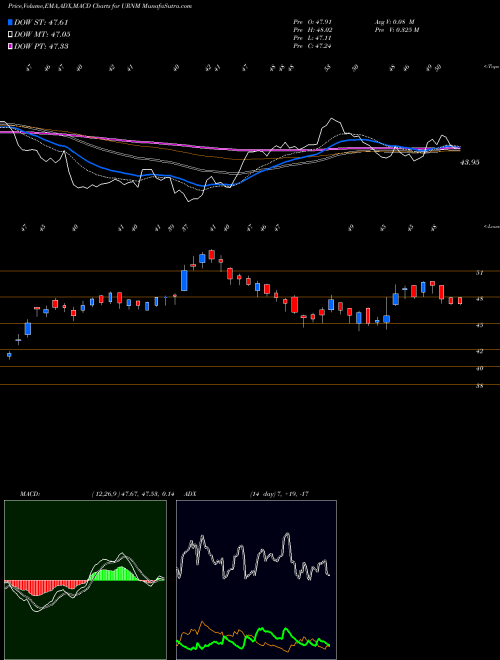500x660 pixels.
Task: Click the 'Avg V: 0.08 M' volume text
Action: [x=395, y=22]
